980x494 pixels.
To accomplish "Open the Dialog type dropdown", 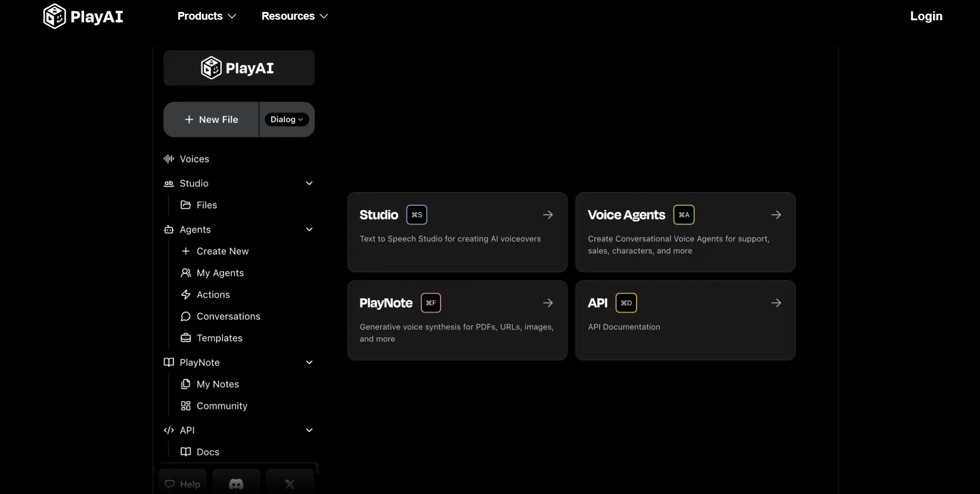I will [x=287, y=119].
